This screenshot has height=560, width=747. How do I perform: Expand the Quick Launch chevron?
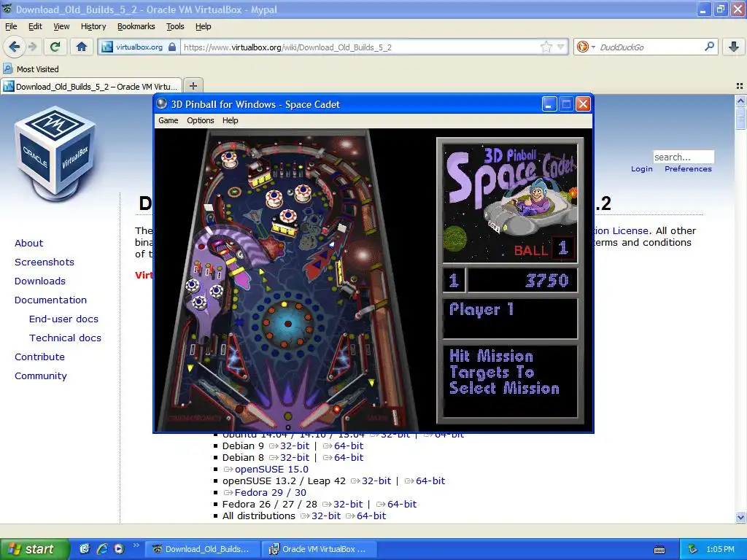(x=136, y=545)
